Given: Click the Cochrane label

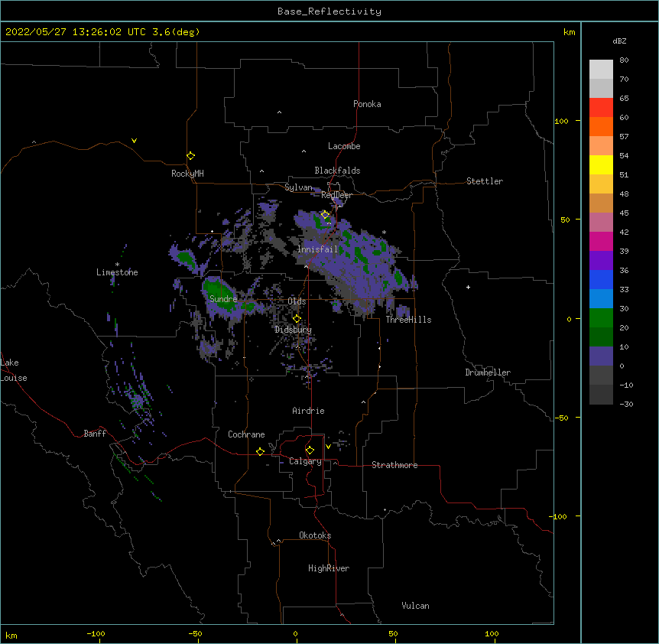Looking at the screenshot, I should [x=246, y=434].
